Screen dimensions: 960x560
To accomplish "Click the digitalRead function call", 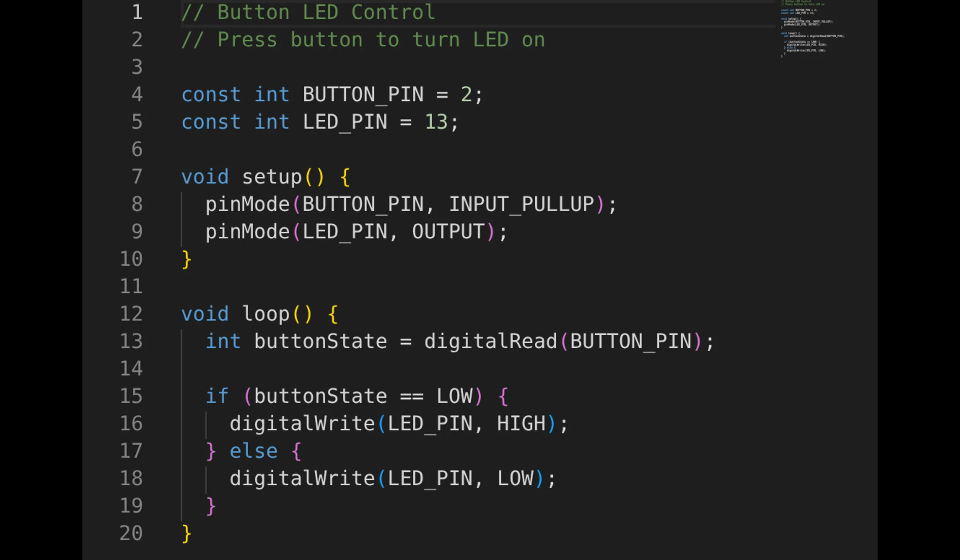I will click(x=491, y=342).
